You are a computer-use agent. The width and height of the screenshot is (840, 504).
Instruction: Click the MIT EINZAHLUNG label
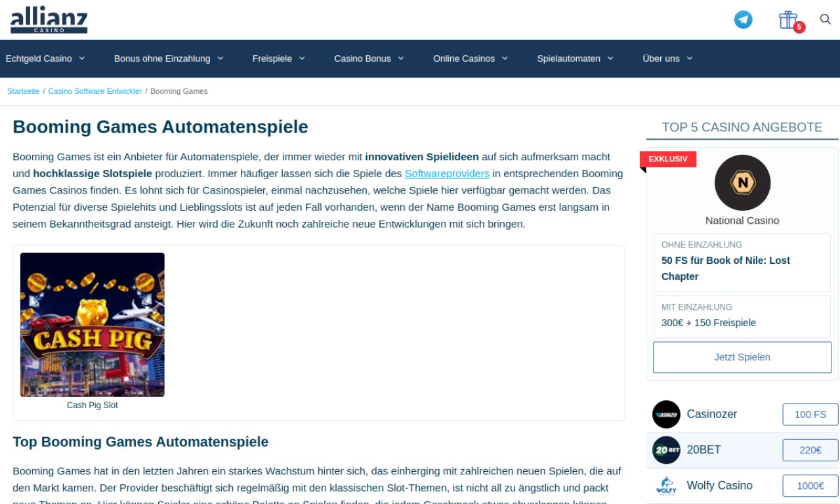coord(697,307)
